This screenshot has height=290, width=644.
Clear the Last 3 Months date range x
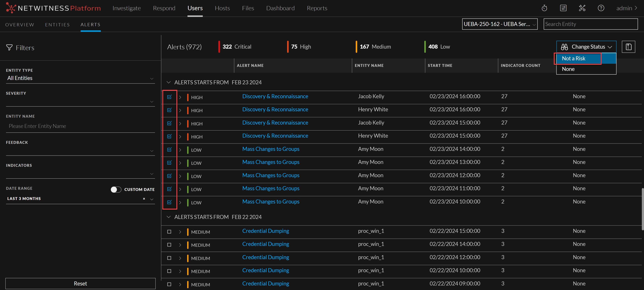[144, 199]
